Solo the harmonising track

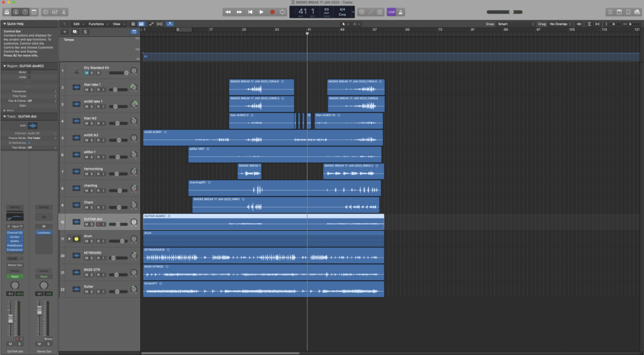point(92,175)
